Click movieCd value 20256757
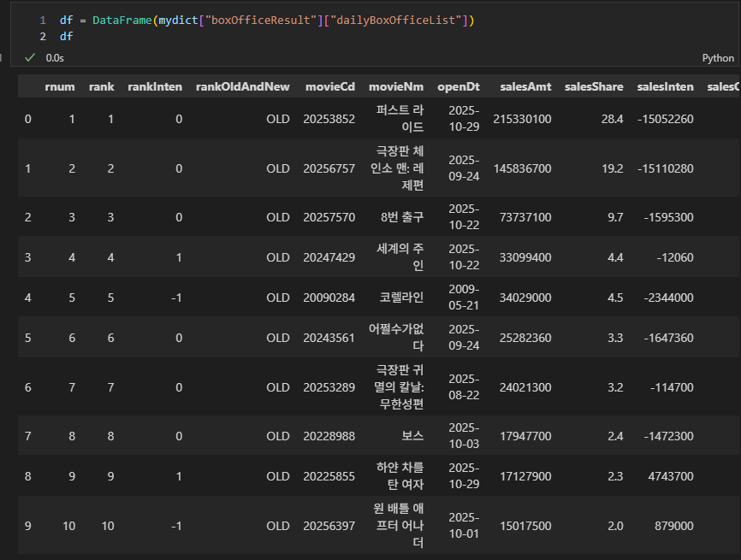Viewport: 741px width, 560px height. pyautogui.click(x=329, y=168)
